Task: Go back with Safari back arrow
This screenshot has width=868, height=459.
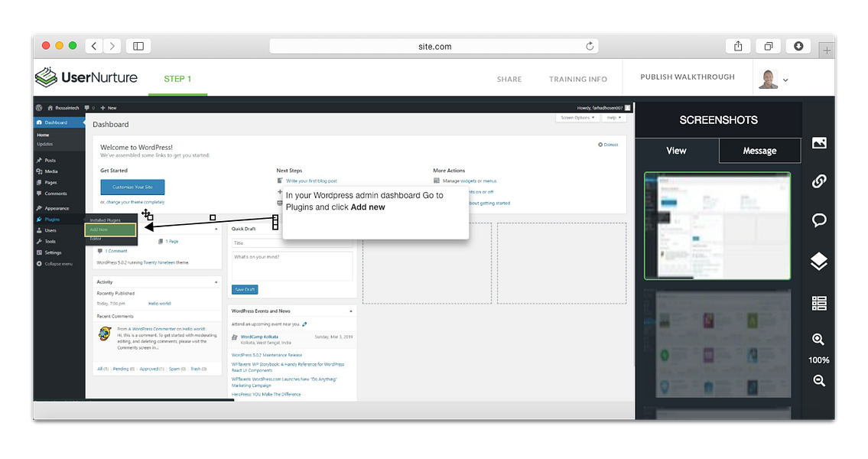Action: pyautogui.click(x=94, y=46)
